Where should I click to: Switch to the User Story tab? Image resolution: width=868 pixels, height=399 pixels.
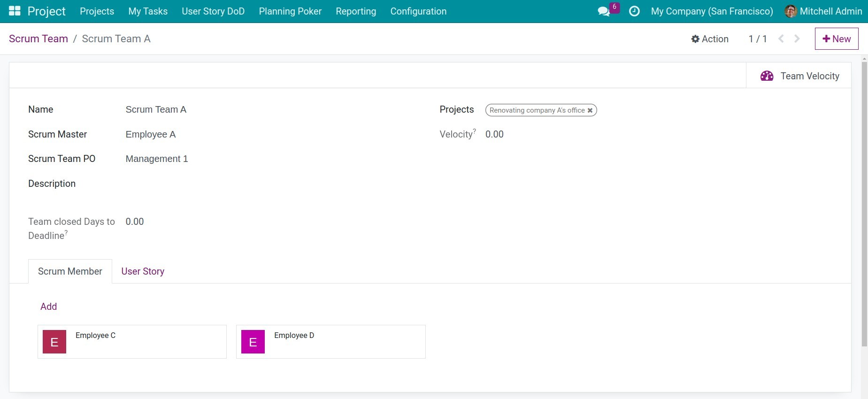point(143,271)
